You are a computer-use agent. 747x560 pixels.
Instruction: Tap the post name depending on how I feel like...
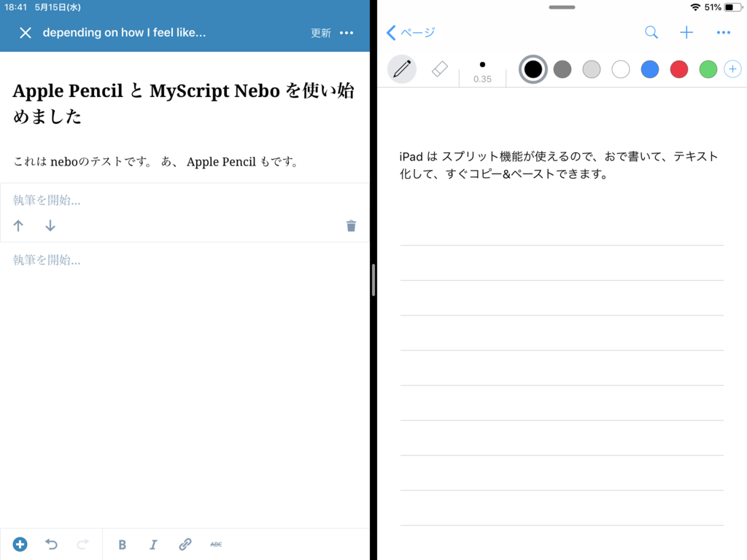(124, 33)
